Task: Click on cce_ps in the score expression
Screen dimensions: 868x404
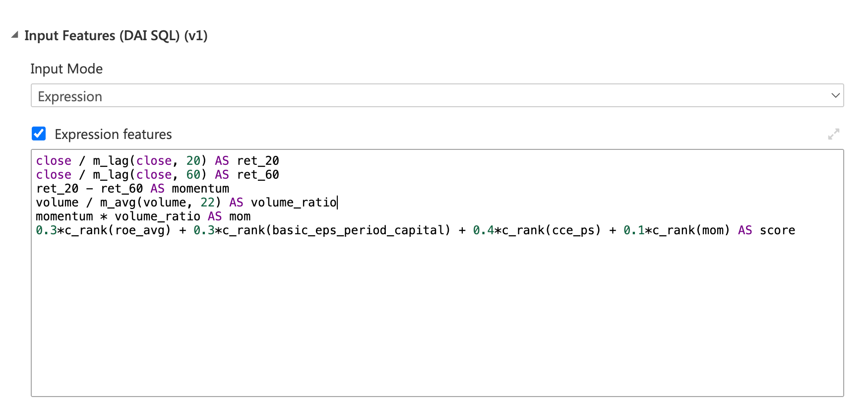Action: coord(573,230)
